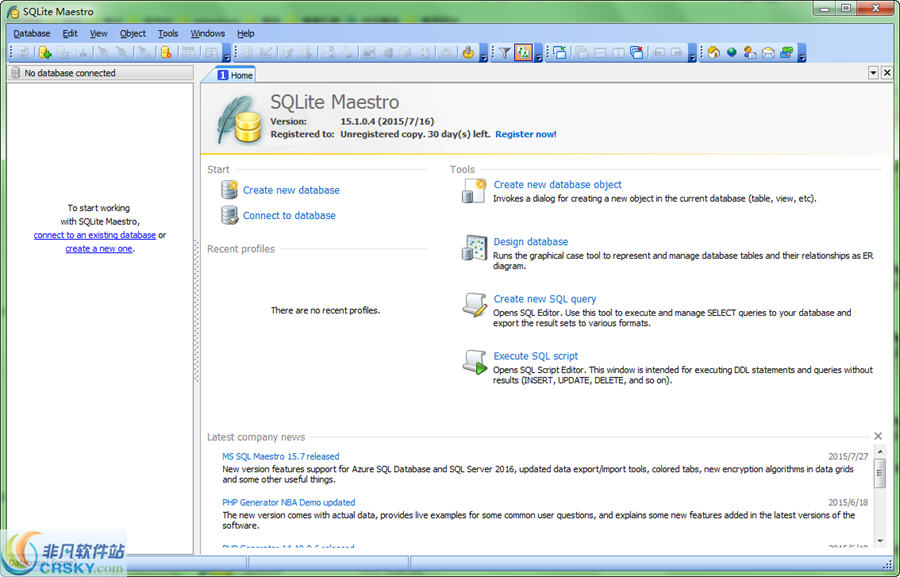Click the Register now! link
This screenshot has width=900, height=577.
tap(526, 134)
